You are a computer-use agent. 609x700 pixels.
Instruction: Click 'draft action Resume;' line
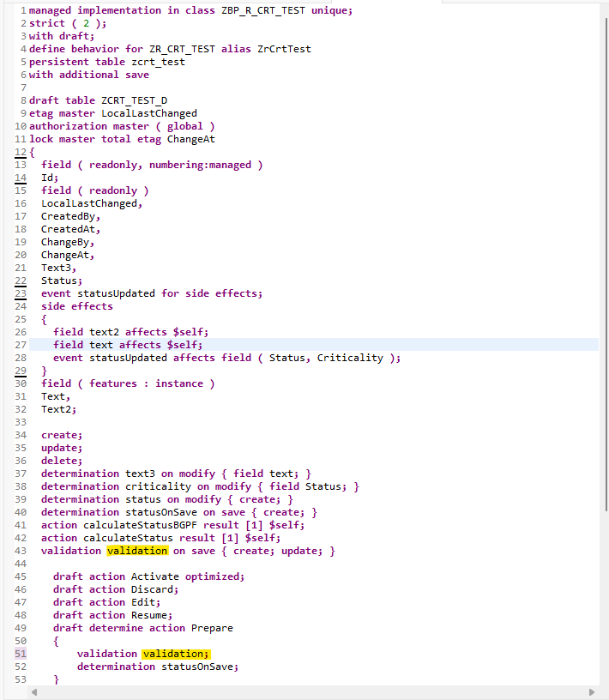112,615
